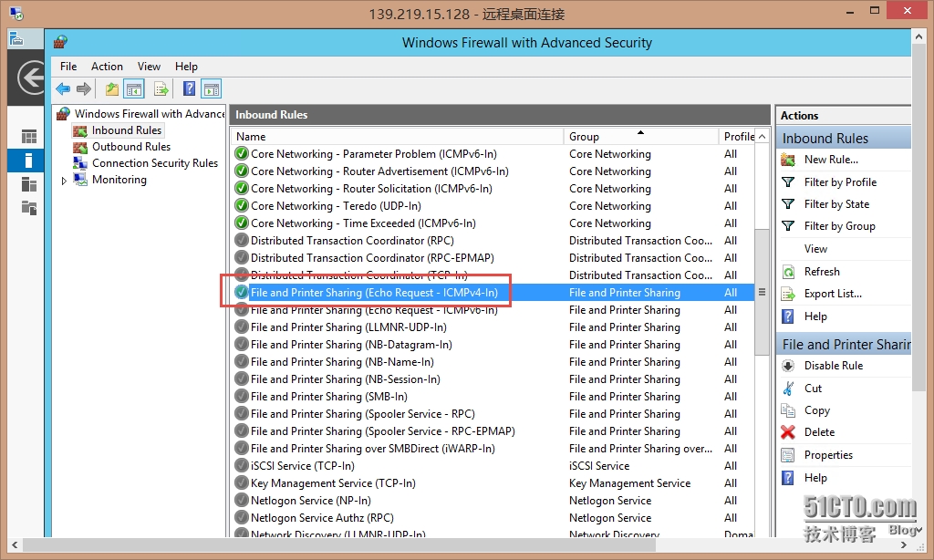Click the Server Manager icon at top left
Screen dimensions: 934x560
[x=16, y=40]
